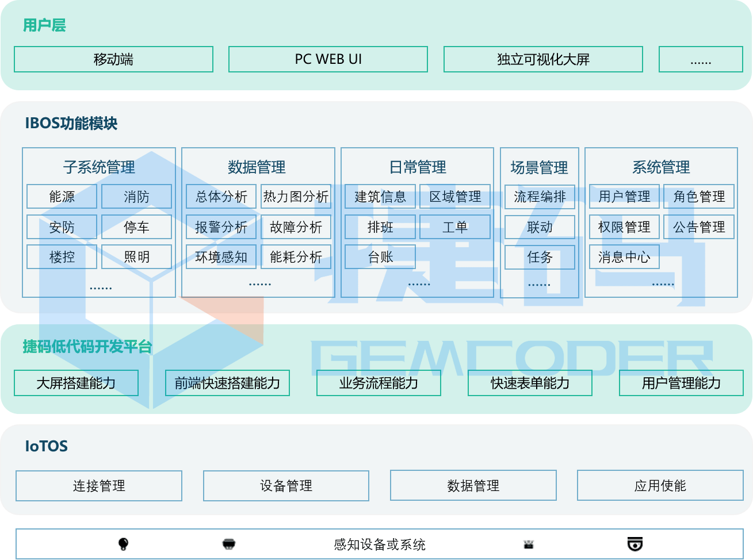Screen dimensions: 753x560
Task: Open the 流程编排 box
Action: pos(540,197)
